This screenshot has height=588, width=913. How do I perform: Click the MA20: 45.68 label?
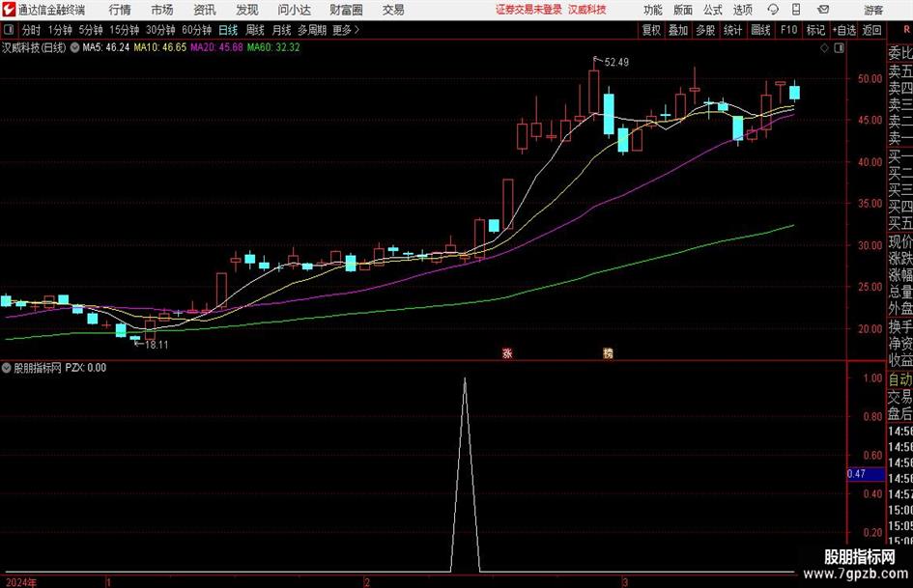pyautogui.click(x=216, y=47)
